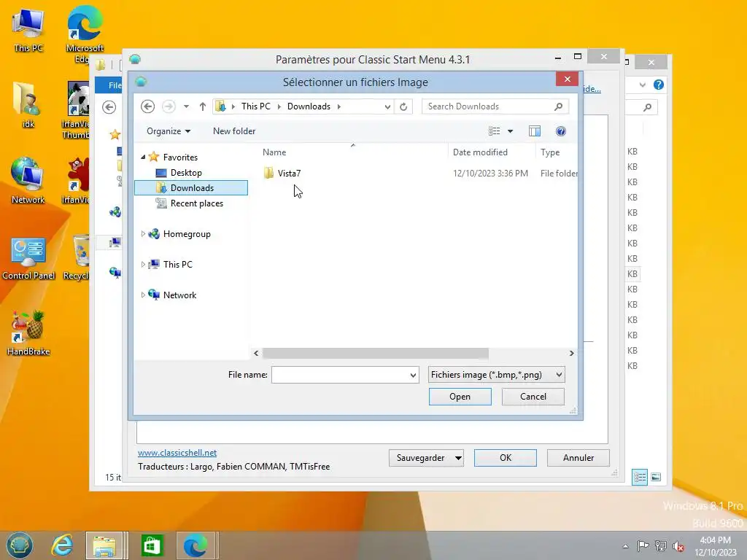Select Favorites in the navigation pane
Viewport: 747px width, 560px height.
[x=180, y=157]
